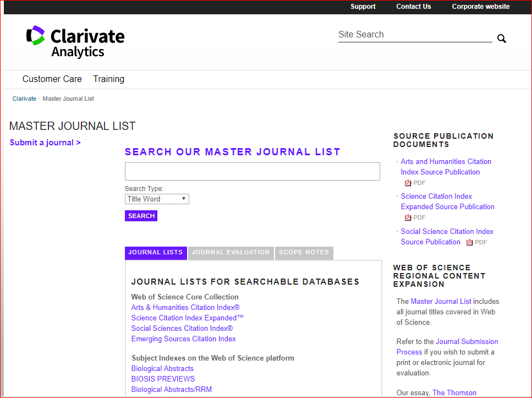Open the Customer Care menu
Viewport: 532px width, 398px height.
click(x=52, y=79)
